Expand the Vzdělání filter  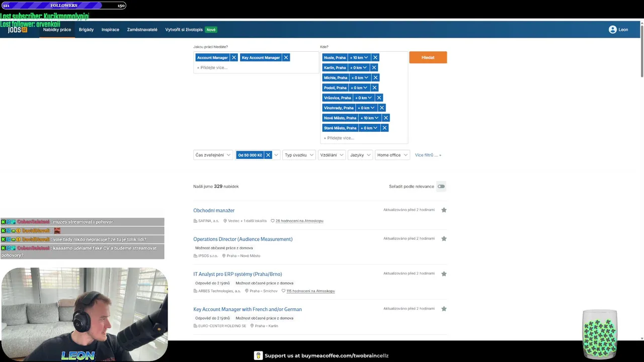pos(332,155)
